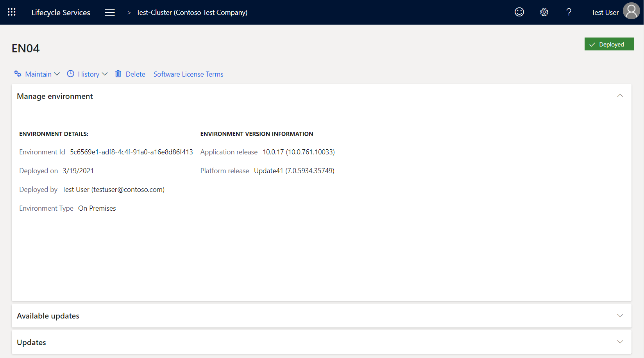Open settings via the gear icon
The height and width of the screenshot is (358, 644).
pyautogui.click(x=544, y=12)
